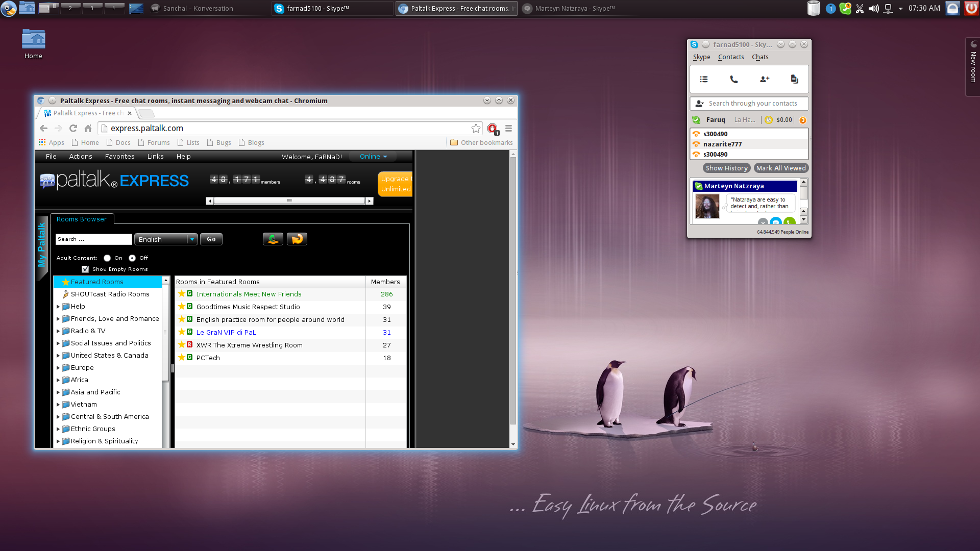Set Adult Content to Off
The height and width of the screenshot is (551, 980).
[x=132, y=258]
